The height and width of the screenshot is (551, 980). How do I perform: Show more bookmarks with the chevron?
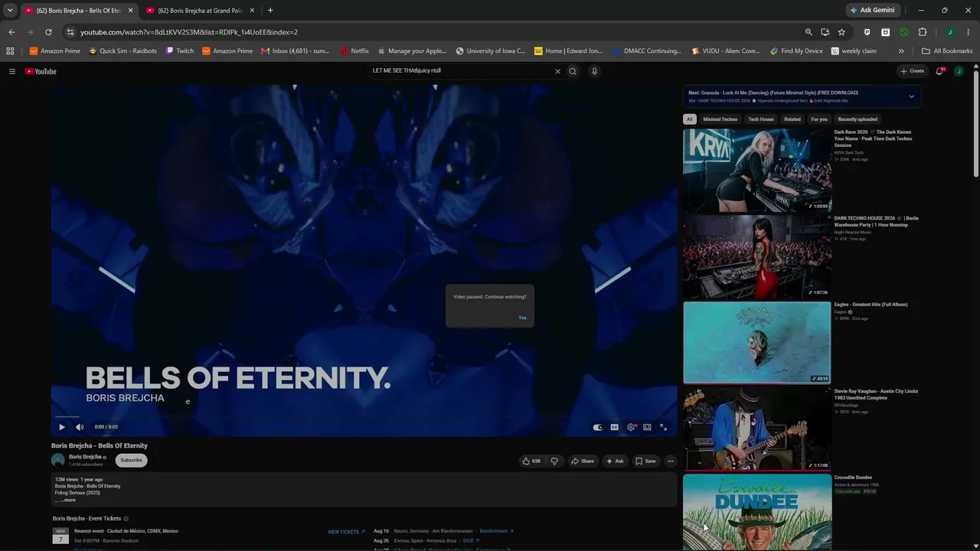coord(901,51)
